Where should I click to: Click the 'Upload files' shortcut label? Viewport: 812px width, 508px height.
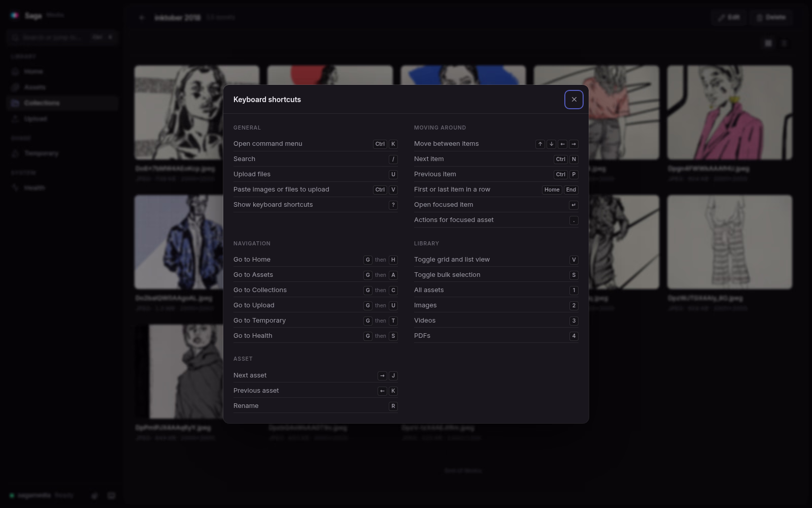coord(252,174)
